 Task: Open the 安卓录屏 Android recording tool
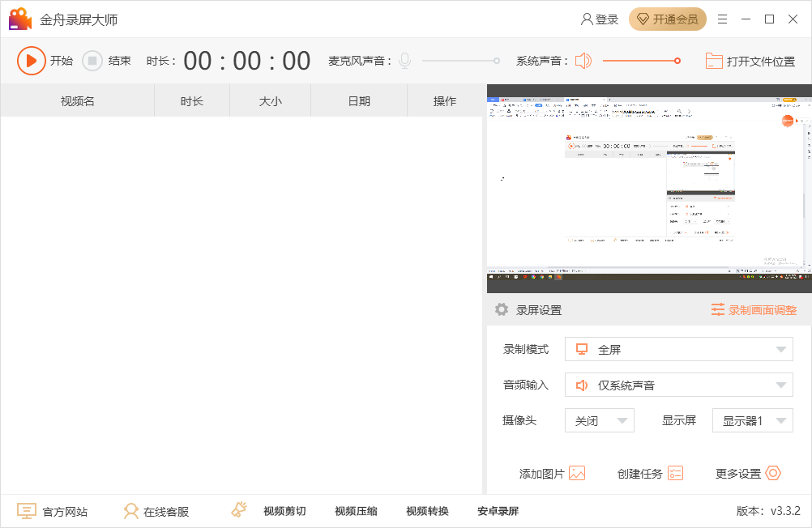pos(498,511)
